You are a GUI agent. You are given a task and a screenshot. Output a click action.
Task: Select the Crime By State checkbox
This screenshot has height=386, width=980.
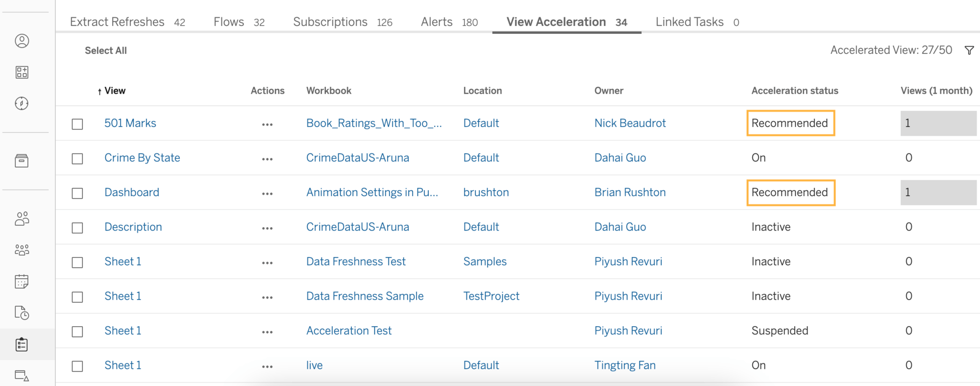[x=77, y=159]
